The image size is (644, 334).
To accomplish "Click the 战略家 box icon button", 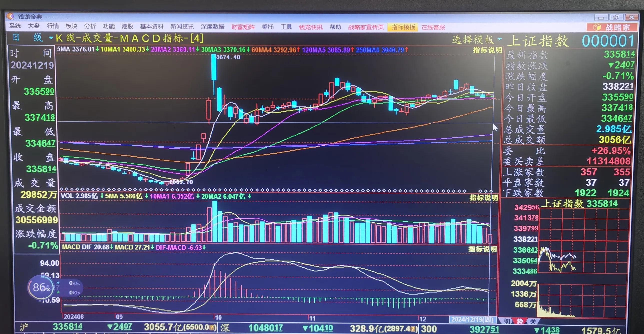I will 597,27.
